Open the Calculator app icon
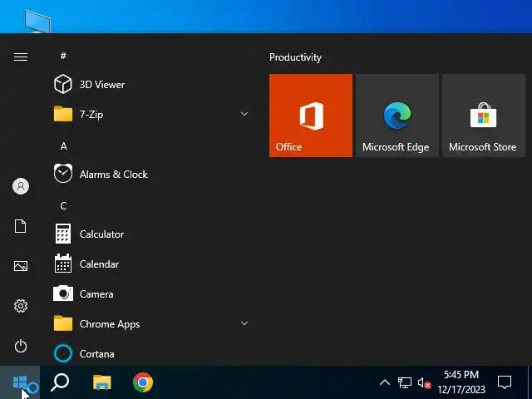 pyautogui.click(x=63, y=234)
